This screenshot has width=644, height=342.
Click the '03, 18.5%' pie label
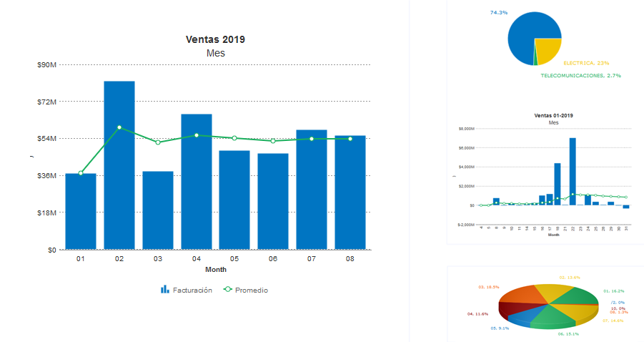[488, 287]
